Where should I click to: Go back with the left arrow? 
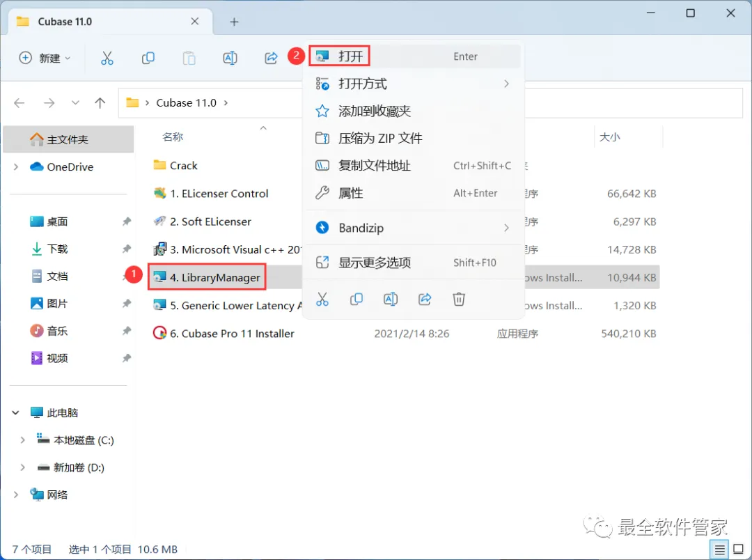[19, 102]
